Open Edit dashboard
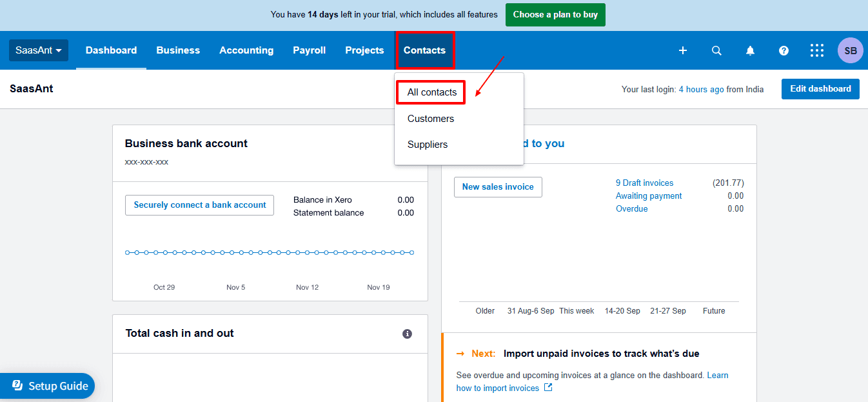This screenshot has width=868, height=402. 820,88
